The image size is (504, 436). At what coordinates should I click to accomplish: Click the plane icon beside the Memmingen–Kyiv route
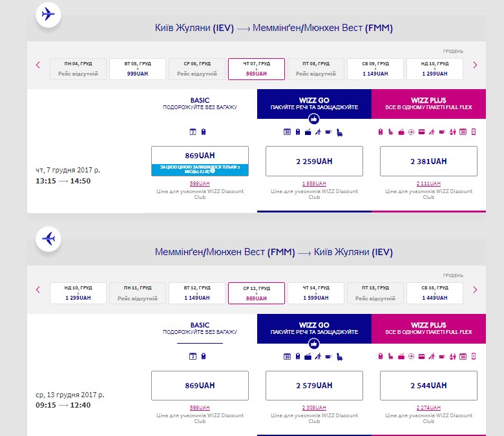pyautogui.click(x=48, y=238)
